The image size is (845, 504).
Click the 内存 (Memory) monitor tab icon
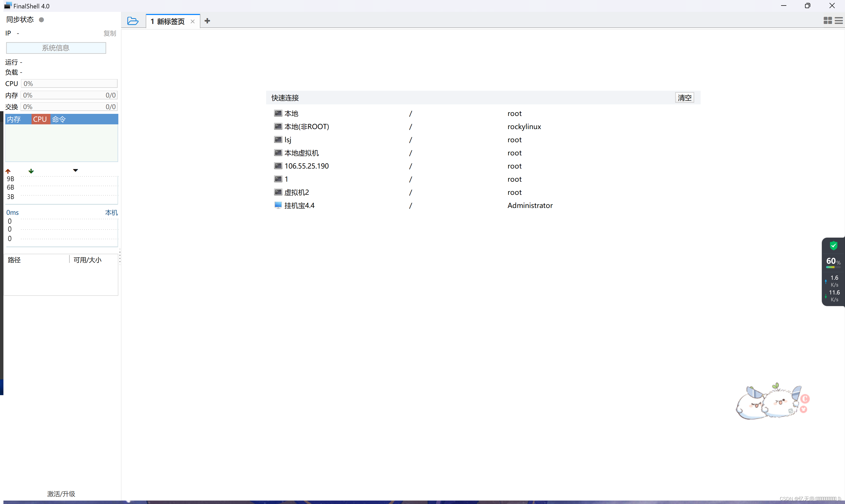coord(13,119)
